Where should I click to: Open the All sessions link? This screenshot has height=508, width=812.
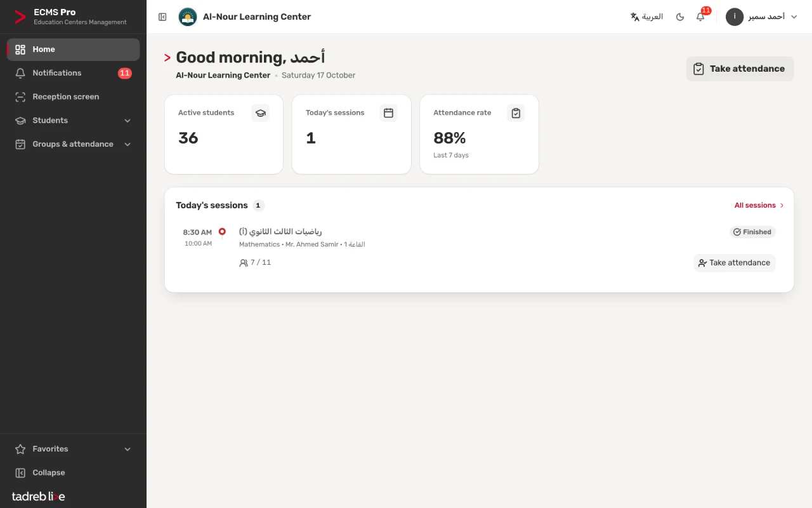759,205
